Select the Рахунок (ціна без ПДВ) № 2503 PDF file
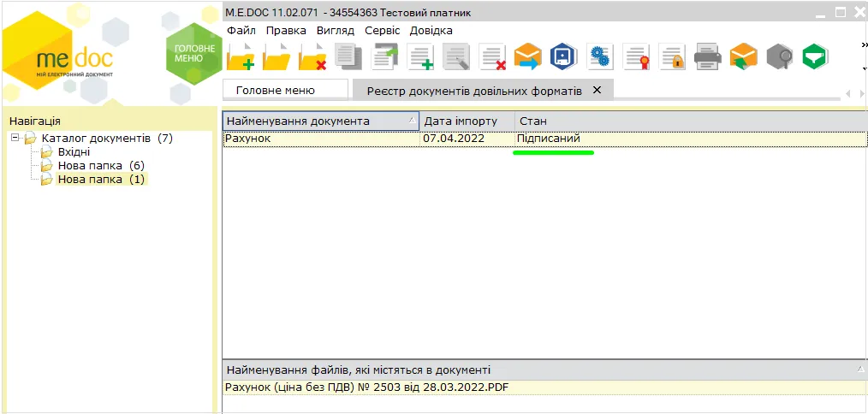Viewport: 868px width, 414px height. coord(544,387)
